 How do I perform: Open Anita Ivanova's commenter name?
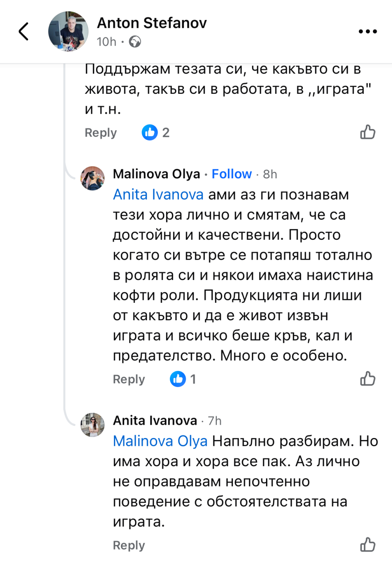(x=155, y=421)
